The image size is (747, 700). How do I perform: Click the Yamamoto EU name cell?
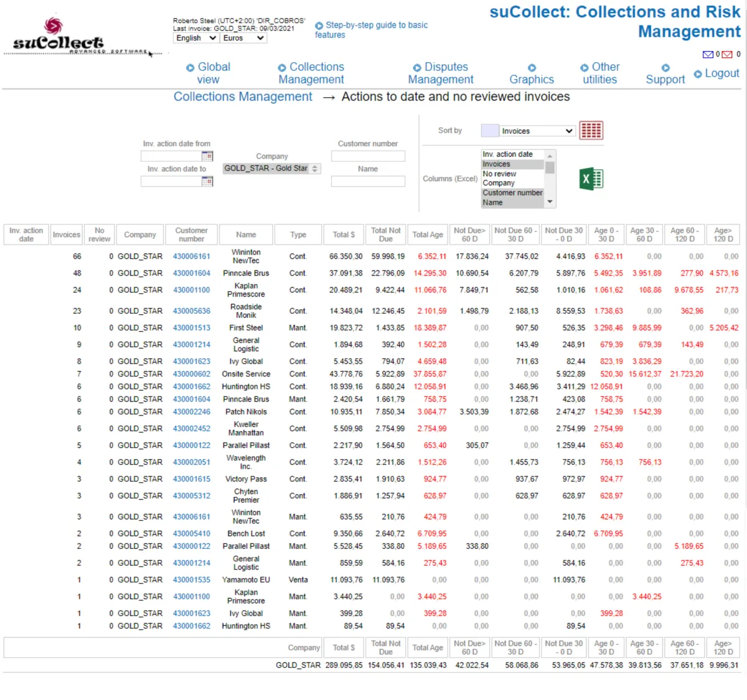246,580
